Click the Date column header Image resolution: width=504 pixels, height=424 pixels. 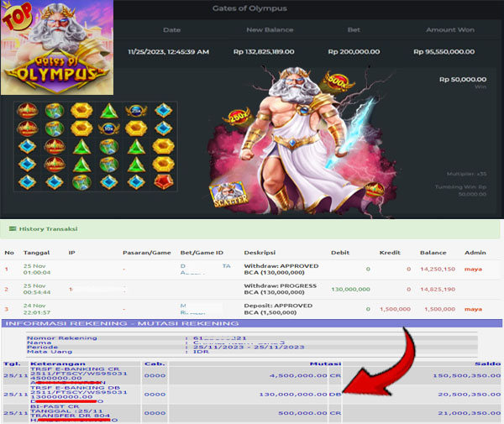(171, 30)
